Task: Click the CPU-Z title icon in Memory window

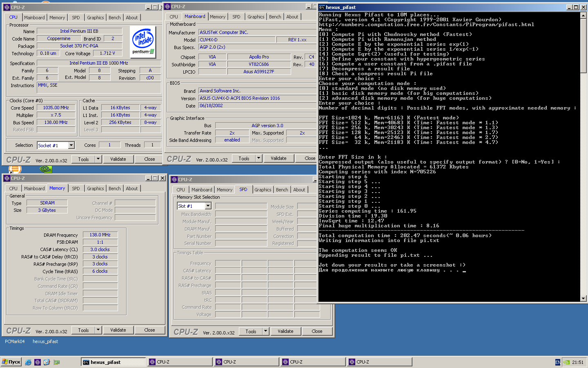Action: [x=7, y=178]
